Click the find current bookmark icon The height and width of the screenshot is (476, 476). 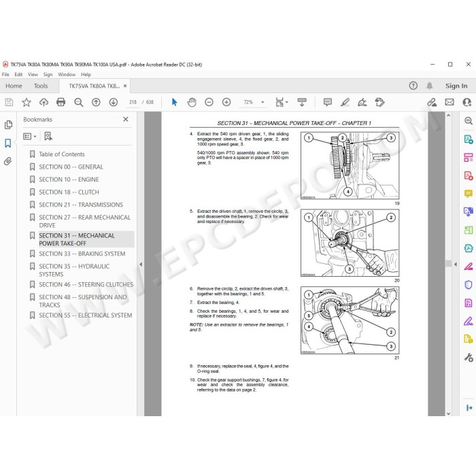click(48, 136)
